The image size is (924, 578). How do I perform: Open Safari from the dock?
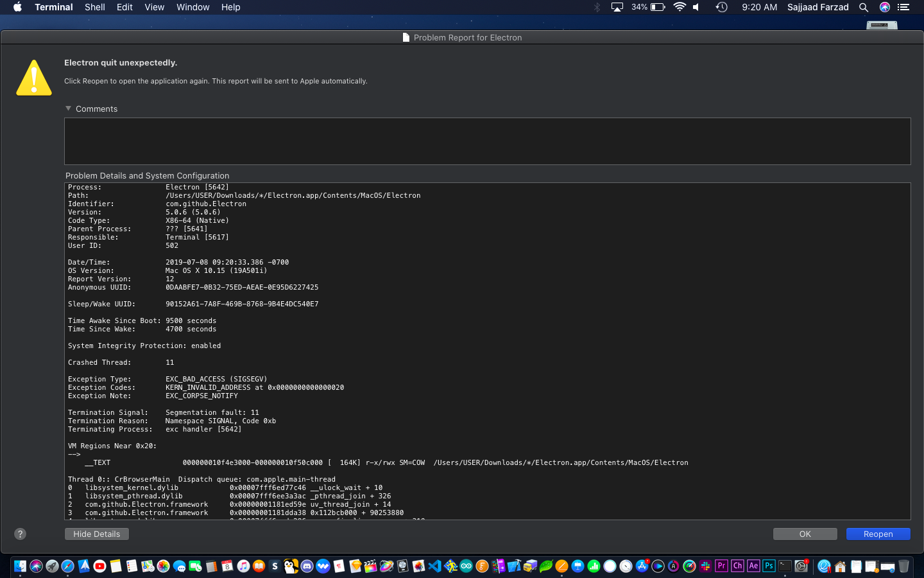(66, 566)
